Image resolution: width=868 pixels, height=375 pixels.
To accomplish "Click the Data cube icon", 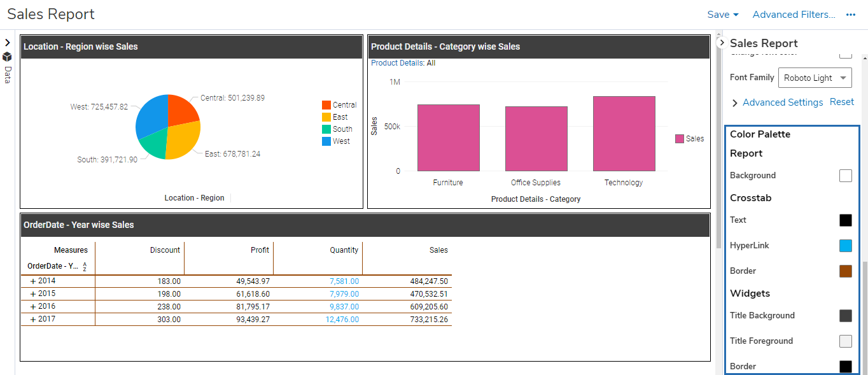I will (8, 56).
